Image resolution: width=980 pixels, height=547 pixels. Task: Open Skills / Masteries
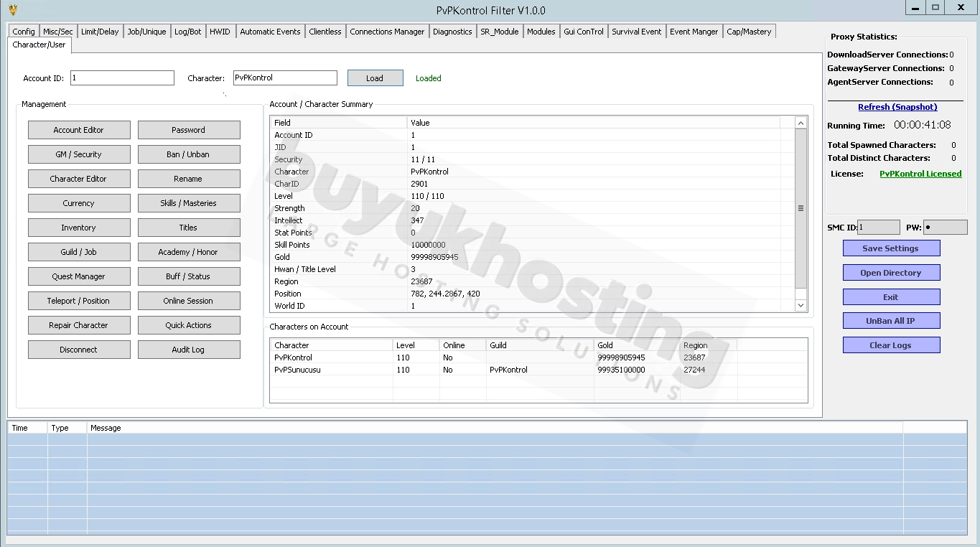click(x=189, y=203)
